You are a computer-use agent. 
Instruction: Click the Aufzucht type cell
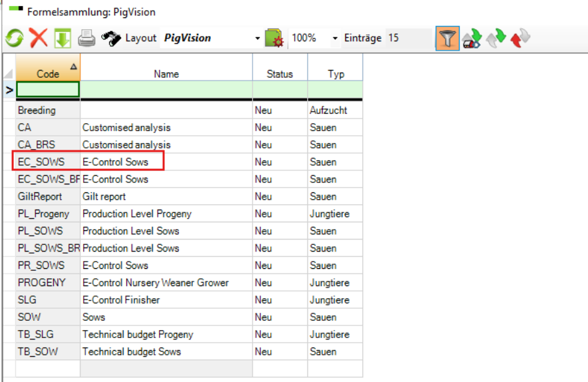pyautogui.click(x=335, y=110)
